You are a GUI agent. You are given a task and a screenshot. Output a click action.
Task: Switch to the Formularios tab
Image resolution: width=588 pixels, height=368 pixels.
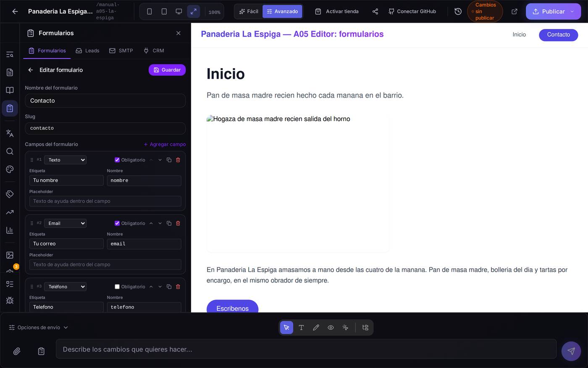coord(47,50)
